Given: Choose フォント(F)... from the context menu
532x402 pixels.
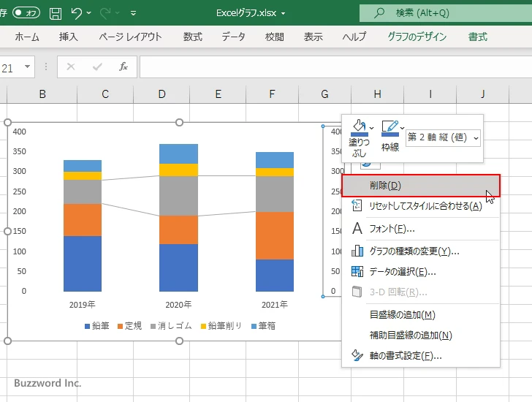Looking at the screenshot, I should click(x=421, y=229).
